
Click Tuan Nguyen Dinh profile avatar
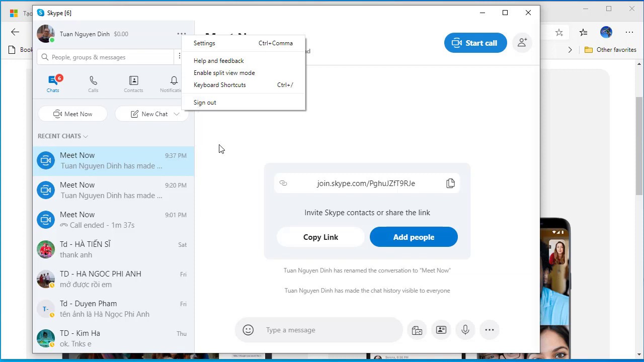click(x=46, y=34)
